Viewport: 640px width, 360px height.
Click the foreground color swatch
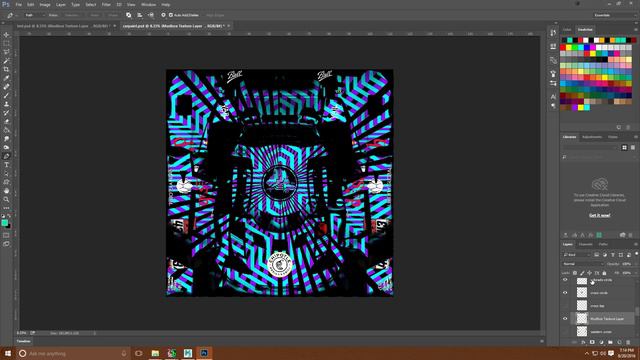[x=4, y=223]
